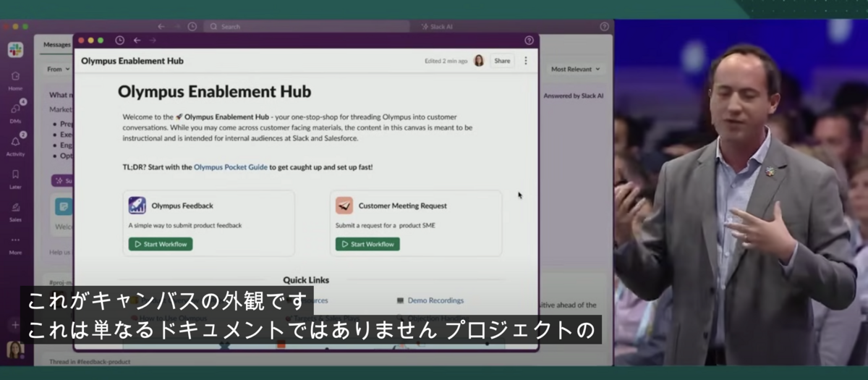Start Workflow for Customer Meeting Request
868x380 pixels.
pyautogui.click(x=367, y=244)
